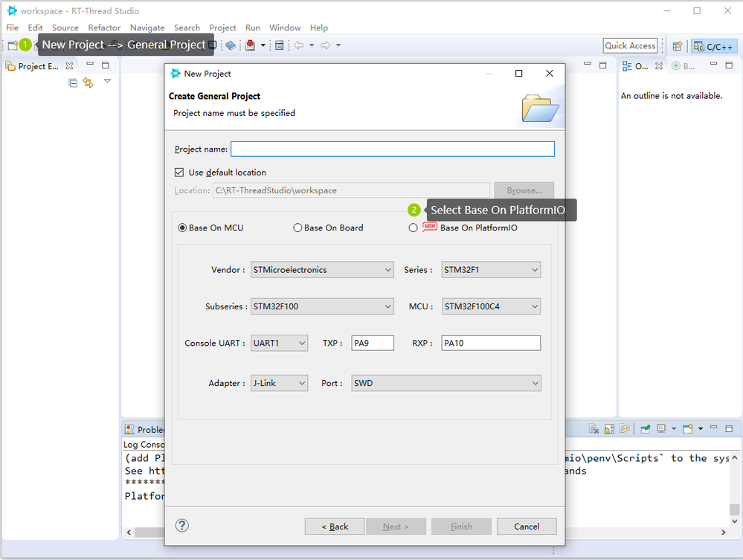
Task: Click the Pin Console icon
Action: click(646, 429)
